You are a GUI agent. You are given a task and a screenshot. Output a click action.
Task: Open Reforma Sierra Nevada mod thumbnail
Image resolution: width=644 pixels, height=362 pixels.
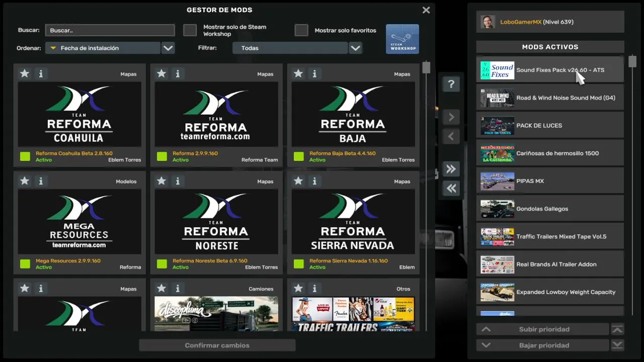click(353, 222)
